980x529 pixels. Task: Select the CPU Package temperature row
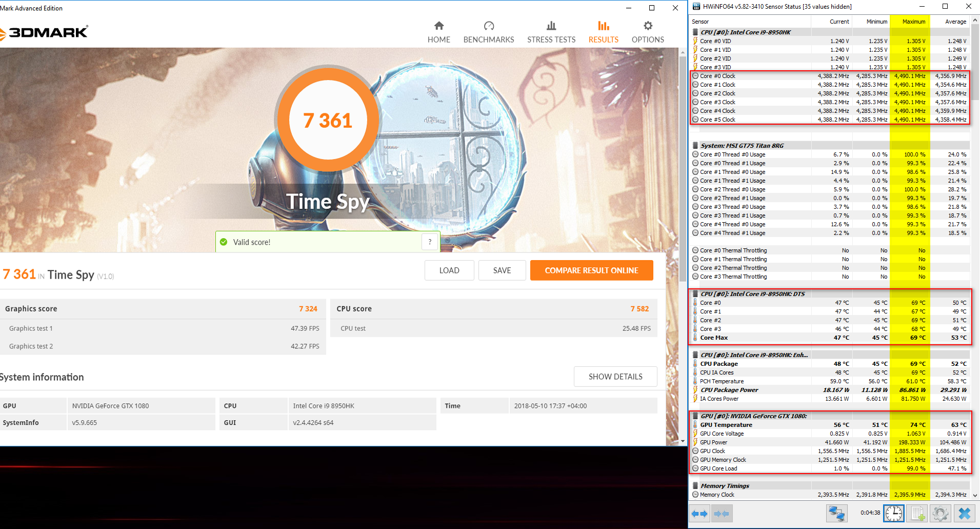click(830, 364)
